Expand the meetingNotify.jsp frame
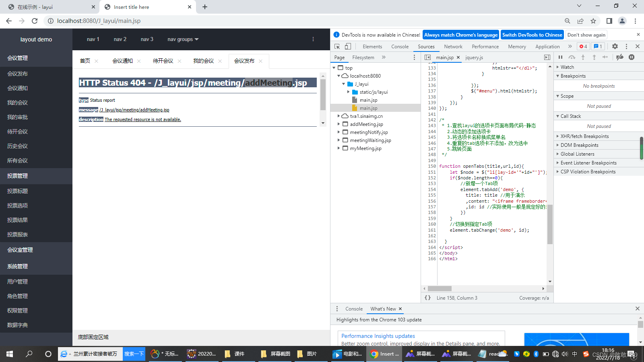644x362 pixels. click(x=339, y=132)
